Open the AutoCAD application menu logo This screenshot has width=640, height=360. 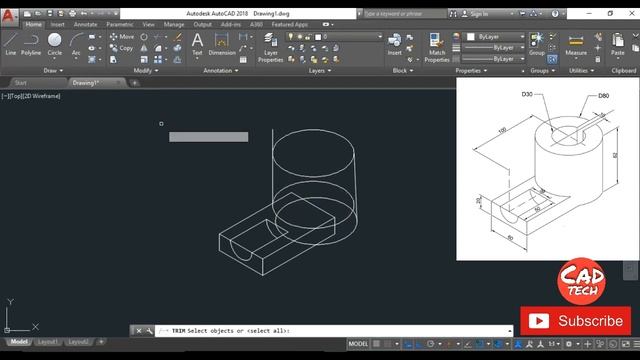click(x=9, y=17)
